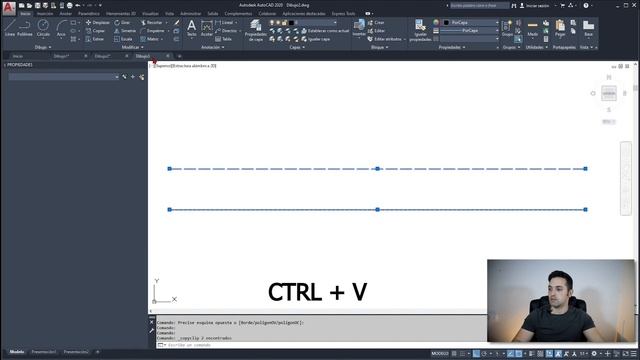640x360 pixels.
Task: Toggle the MODELO space button
Action: 440,353
